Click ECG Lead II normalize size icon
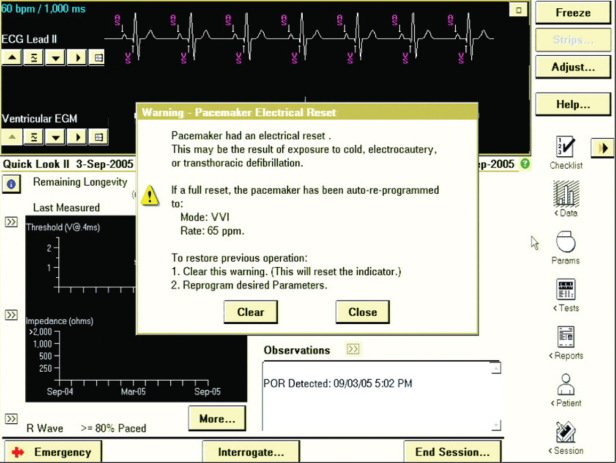 [35, 57]
